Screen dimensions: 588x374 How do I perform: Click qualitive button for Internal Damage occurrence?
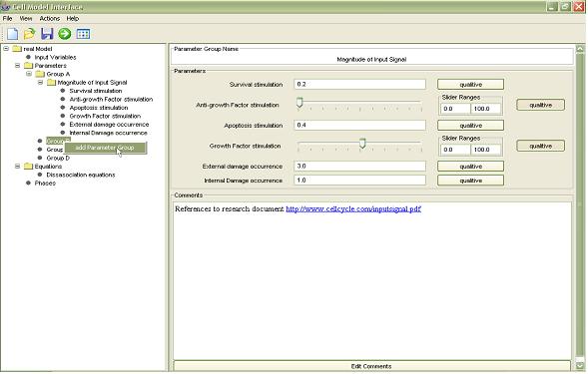pyautogui.click(x=470, y=181)
